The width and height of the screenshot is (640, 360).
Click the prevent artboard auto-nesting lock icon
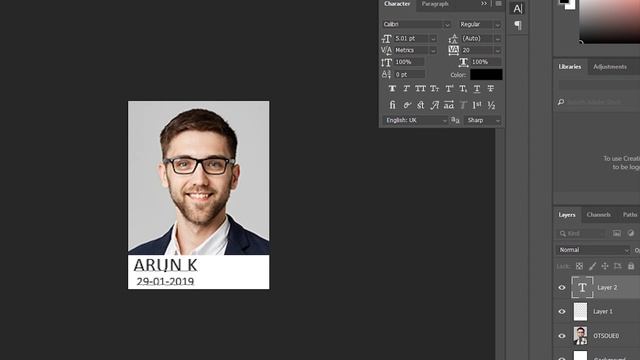pyautogui.click(x=618, y=266)
